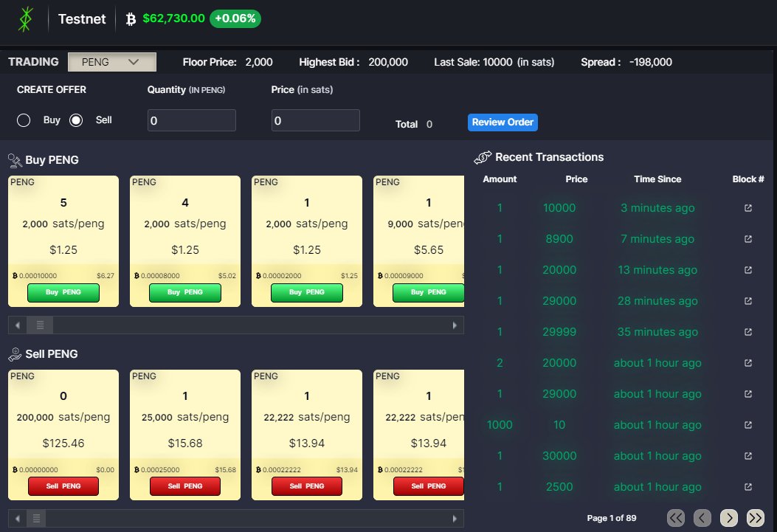Open block link for the 13 minutes ago transaction
The height and width of the screenshot is (532, 777).
(748, 270)
